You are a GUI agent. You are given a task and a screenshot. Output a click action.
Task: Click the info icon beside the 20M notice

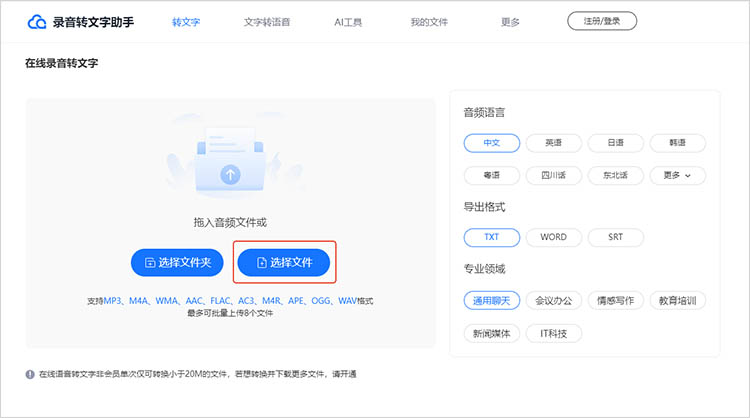pyautogui.click(x=30, y=374)
